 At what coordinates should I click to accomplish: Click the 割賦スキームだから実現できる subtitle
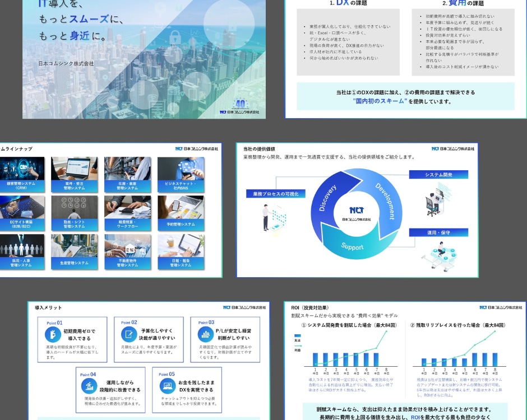tap(344, 316)
